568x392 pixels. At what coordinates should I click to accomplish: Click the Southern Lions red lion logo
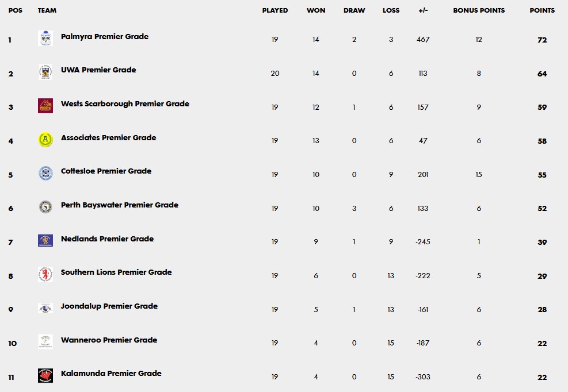click(x=45, y=274)
